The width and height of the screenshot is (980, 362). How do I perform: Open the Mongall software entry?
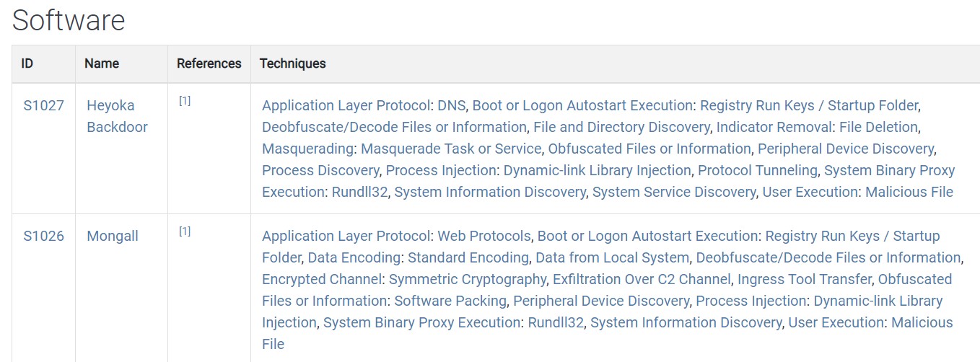tap(113, 236)
